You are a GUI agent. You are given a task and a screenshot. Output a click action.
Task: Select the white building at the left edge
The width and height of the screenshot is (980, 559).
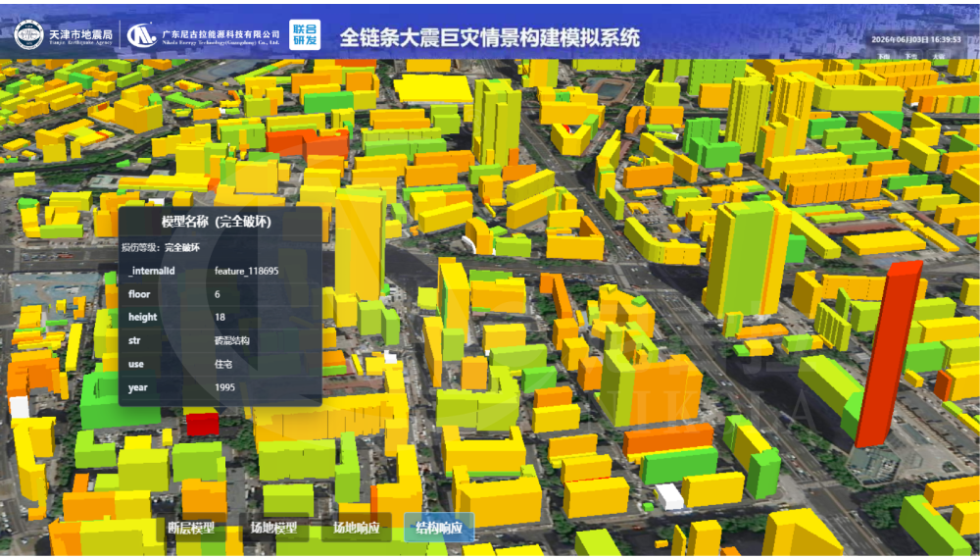pos(19,406)
